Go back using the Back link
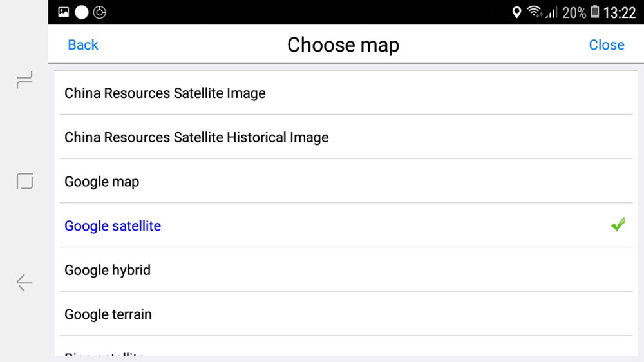This screenshot has height=362, width=644. (83, 44)
